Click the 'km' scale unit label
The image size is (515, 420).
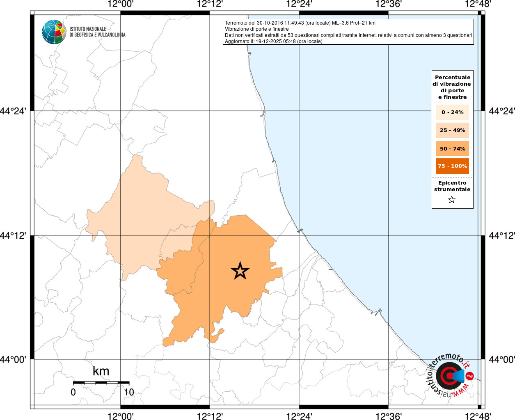(x=101, y=371)
